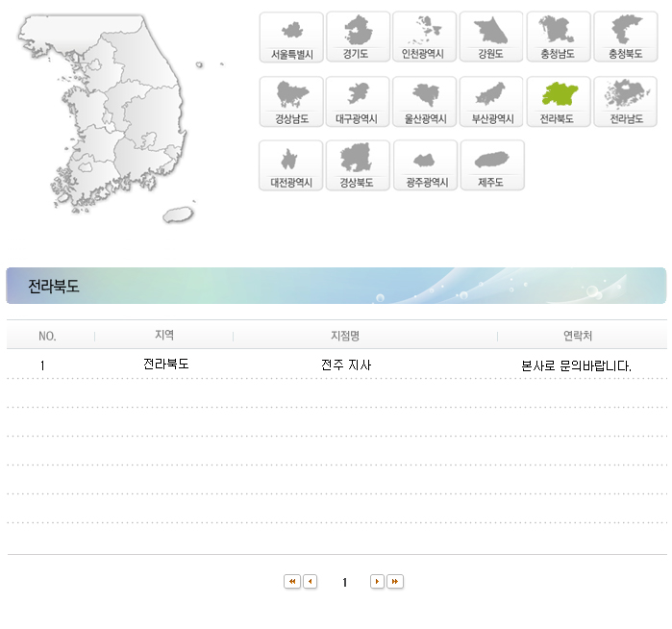Viewport: 672px width, 629px height.
Task: Select the 대구광역시 region icon
Action: click(x=358, y=102)
